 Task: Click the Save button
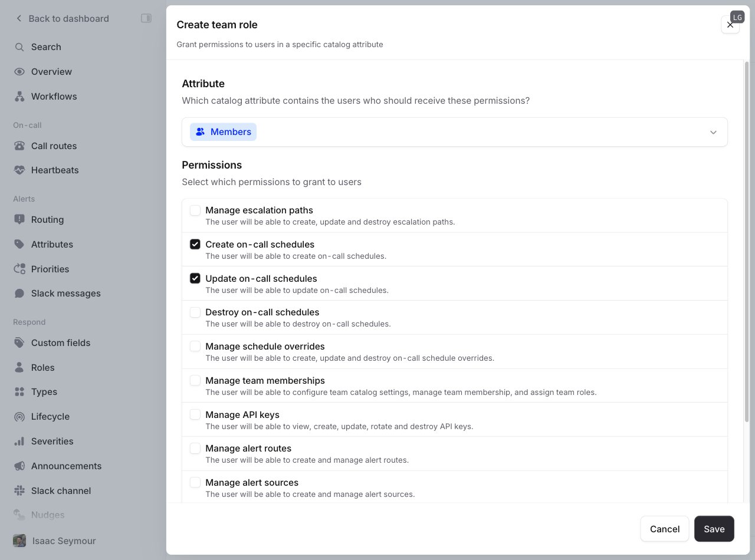pyautogui.click(x=714, y=529)
